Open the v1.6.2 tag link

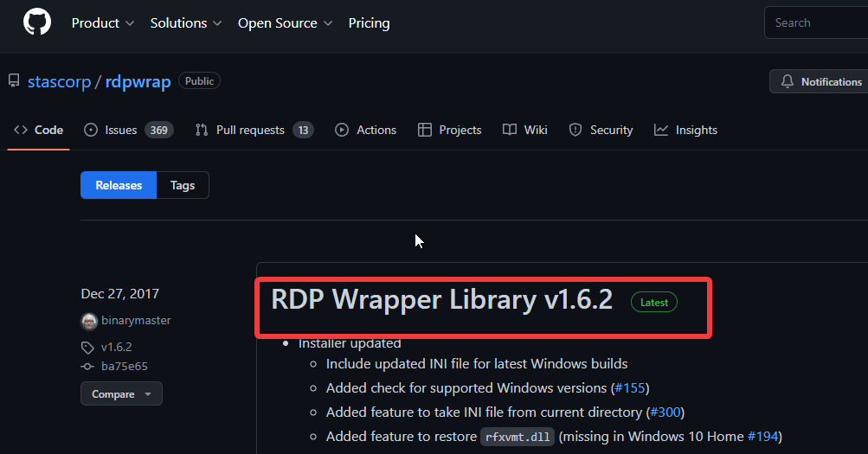116,348
